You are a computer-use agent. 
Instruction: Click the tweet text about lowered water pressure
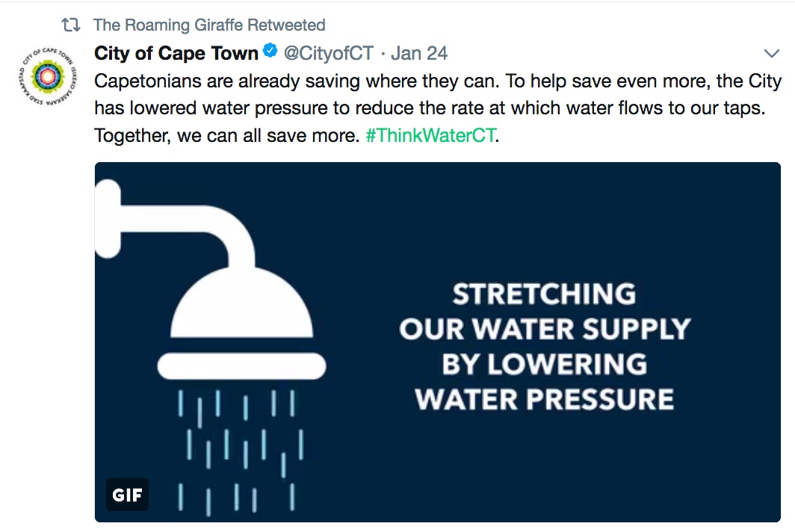[x=438, y=108]
